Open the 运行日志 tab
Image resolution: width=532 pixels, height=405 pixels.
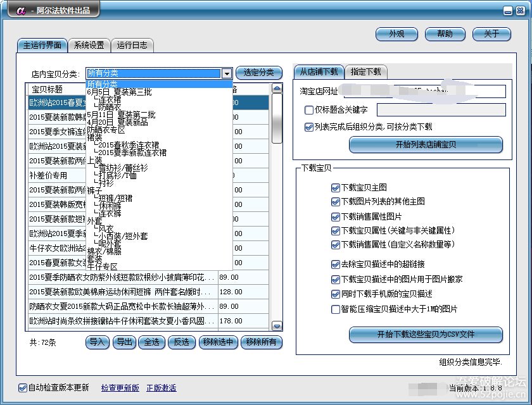[x=132, y=46]
